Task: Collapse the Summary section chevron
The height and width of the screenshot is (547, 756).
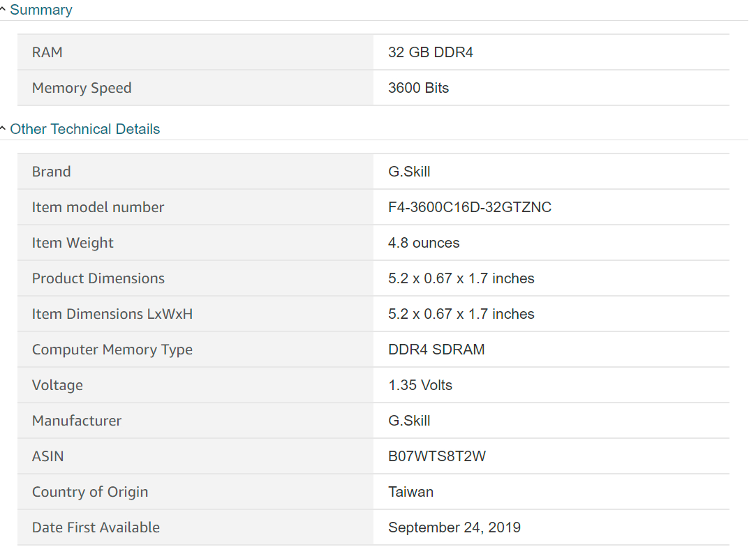Action: click(x=3, y=9)
